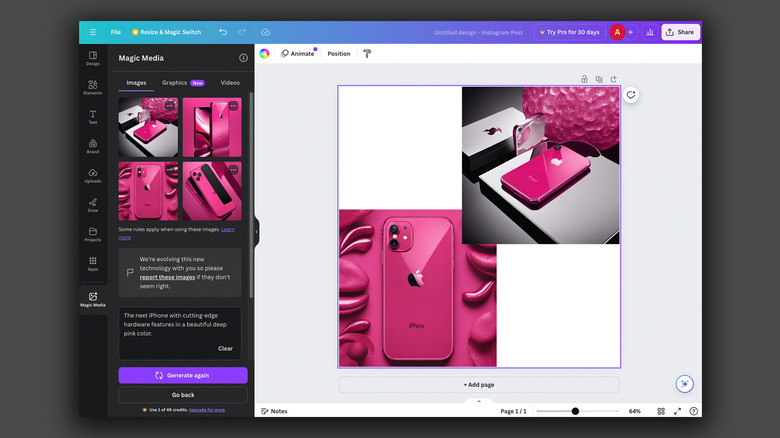The image size is (780, 438).
Task: Click the Generate again button
Action: pyautogui.click(x=183, y=375)
